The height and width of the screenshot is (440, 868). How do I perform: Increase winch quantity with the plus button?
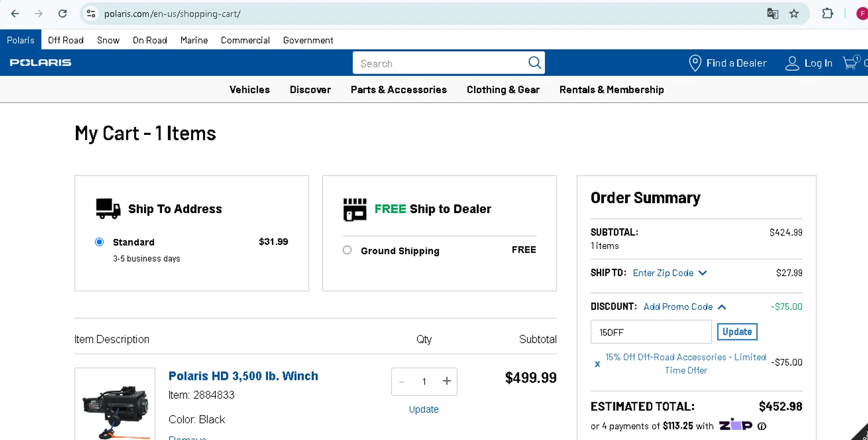click(446, 382)
